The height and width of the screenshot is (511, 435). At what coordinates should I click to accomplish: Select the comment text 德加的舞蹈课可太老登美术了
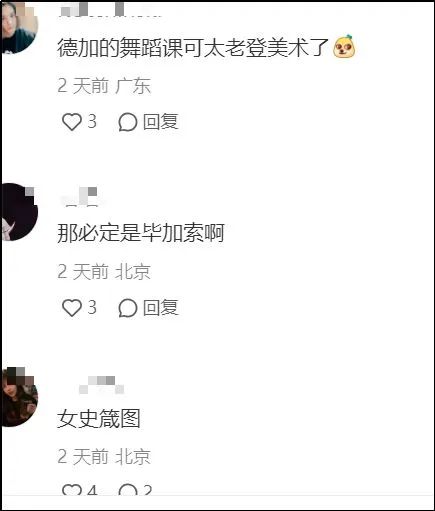[x=193, y=48]
